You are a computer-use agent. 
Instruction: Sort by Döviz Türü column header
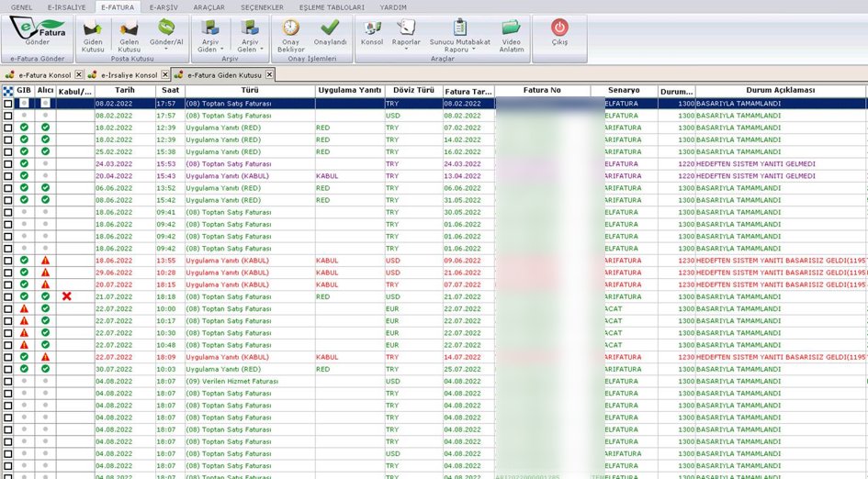(413, 91)
